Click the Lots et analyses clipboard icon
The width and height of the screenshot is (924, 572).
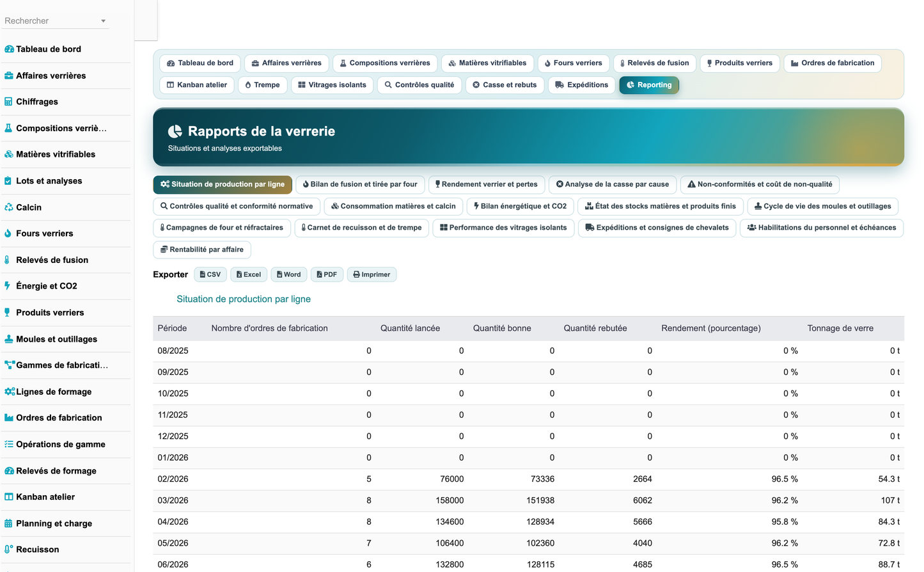8,181
